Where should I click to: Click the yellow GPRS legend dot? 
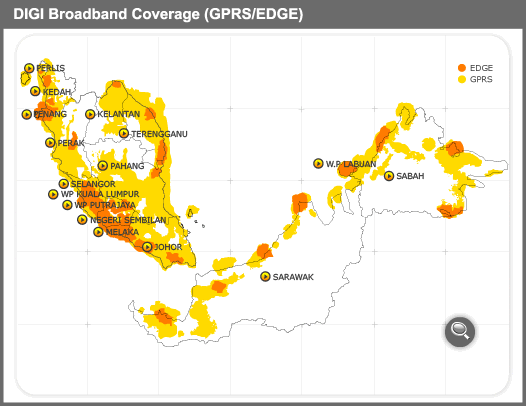click(x=462, y=80)
